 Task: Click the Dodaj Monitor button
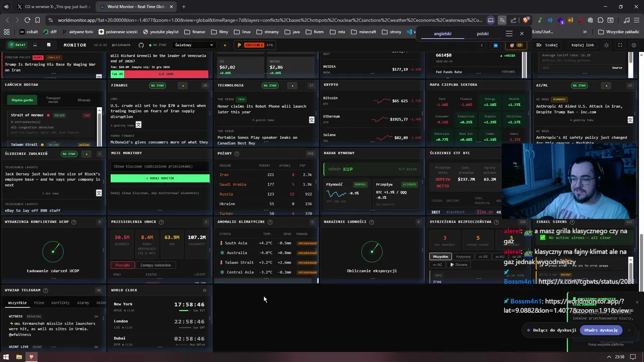point(160,178)
